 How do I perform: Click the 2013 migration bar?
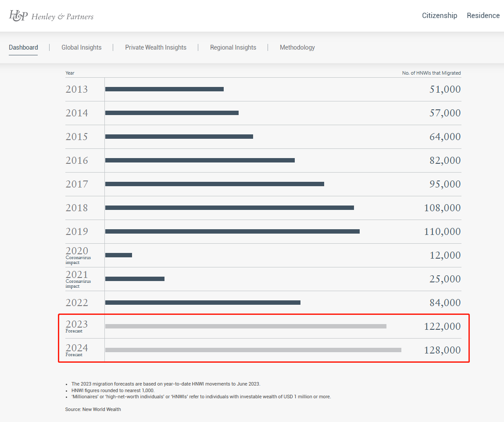164,89
